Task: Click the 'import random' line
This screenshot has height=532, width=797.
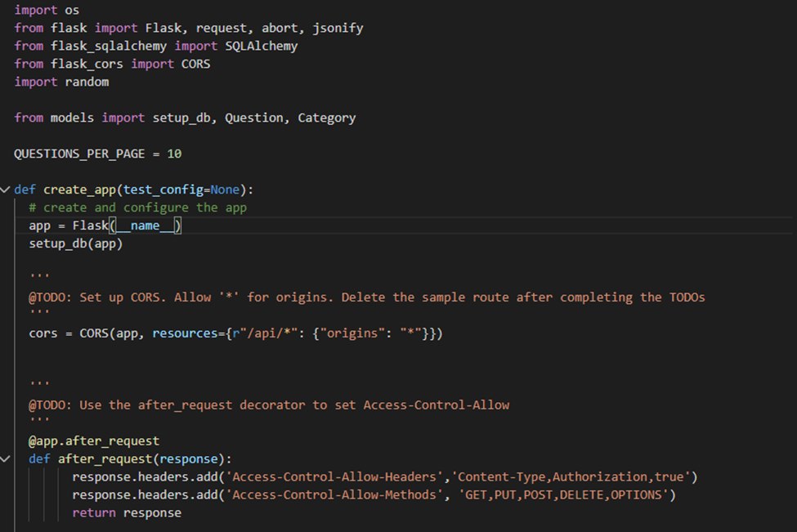Action: click(x=61, y=82)
